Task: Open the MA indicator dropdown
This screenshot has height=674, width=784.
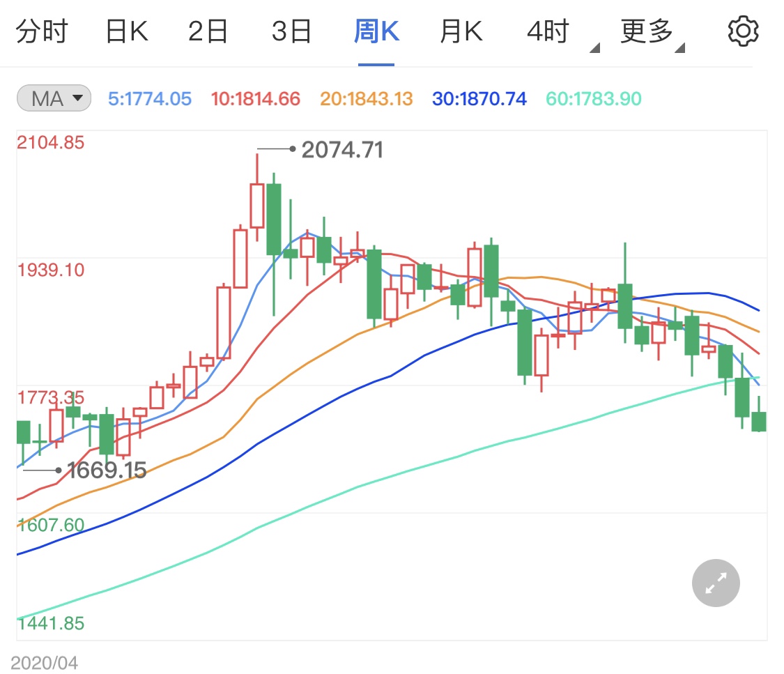Action: [x=54, y=99]
